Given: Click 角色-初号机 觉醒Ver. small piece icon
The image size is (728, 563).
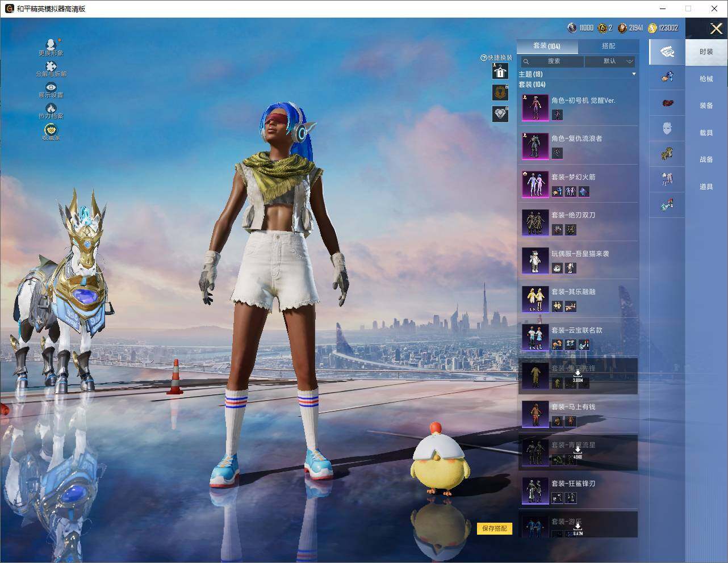Looking at the screenshot, I should coord(557,115).
